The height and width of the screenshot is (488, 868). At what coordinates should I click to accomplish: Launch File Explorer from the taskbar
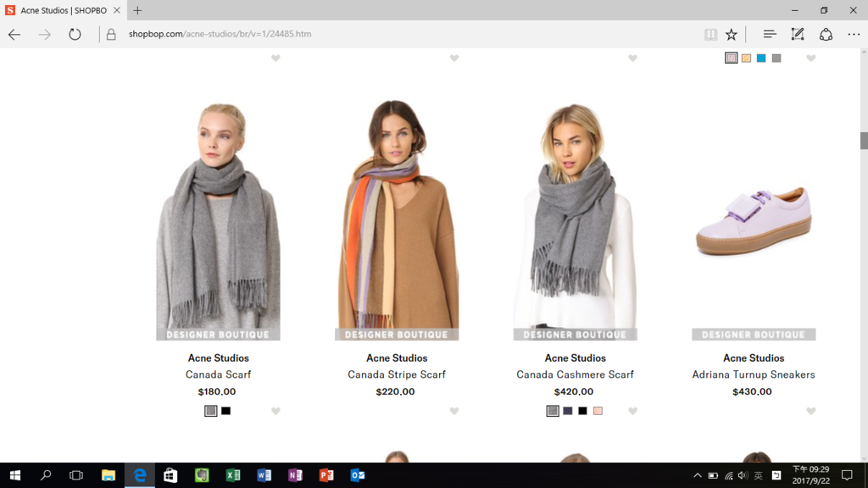(x=108, y=475)
